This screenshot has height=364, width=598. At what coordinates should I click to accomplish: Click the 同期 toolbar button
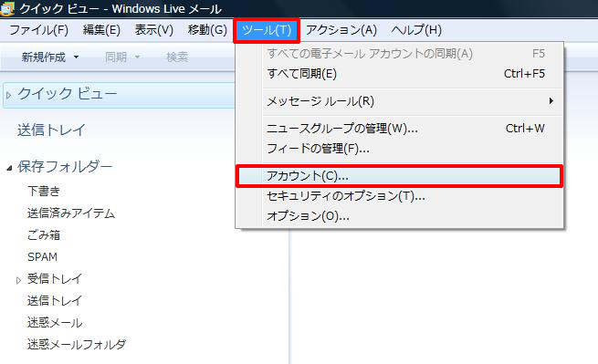click(116, 57)
